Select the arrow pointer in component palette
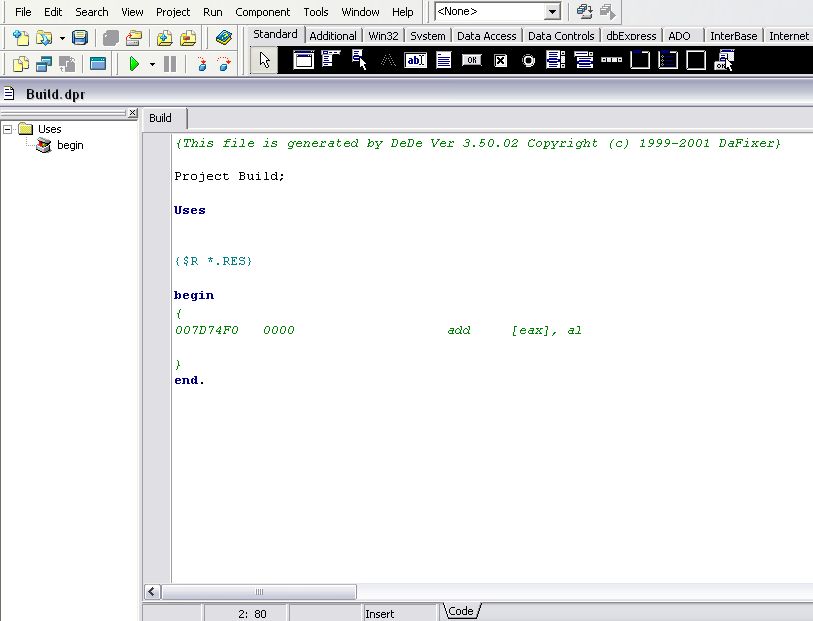The image size is (813, 621). click(x=264, y=60)
